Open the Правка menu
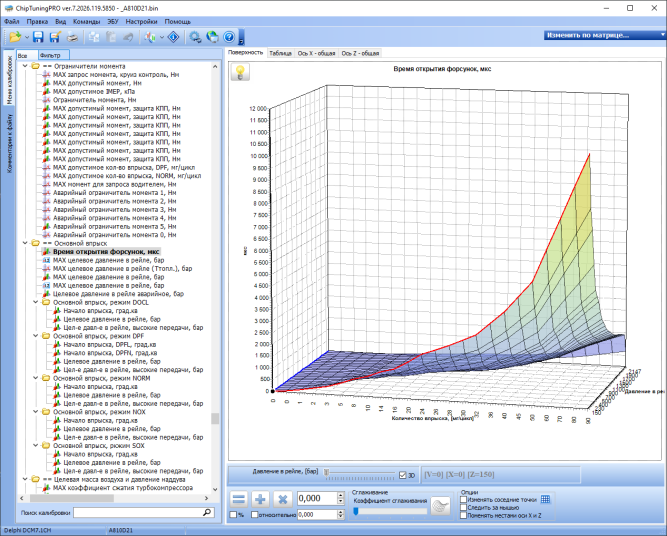This screenshot has height=536, width=667. pyautogui.click(x=37, y=22)
